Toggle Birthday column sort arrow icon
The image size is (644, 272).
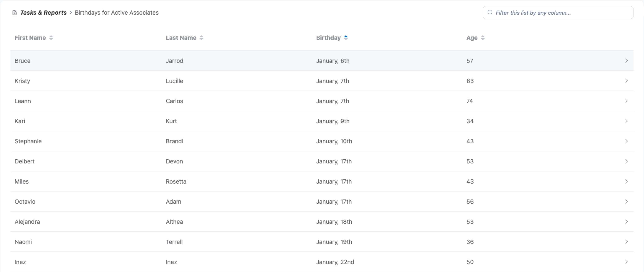pos(346,38)
